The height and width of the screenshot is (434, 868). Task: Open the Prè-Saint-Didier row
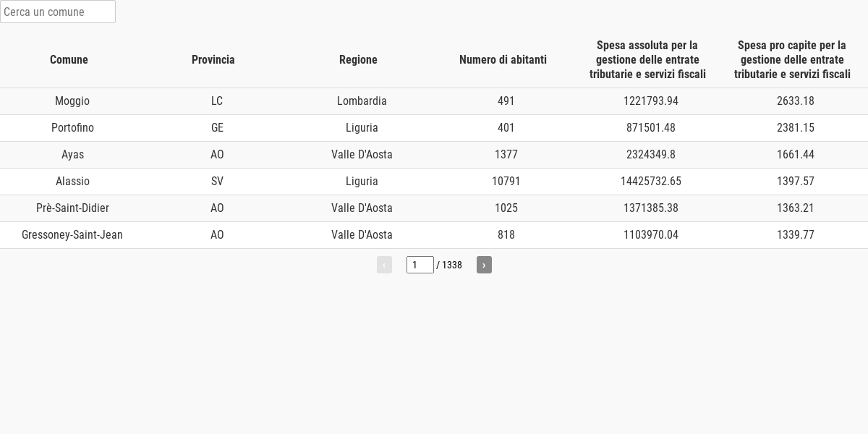[x=434, y=208]
